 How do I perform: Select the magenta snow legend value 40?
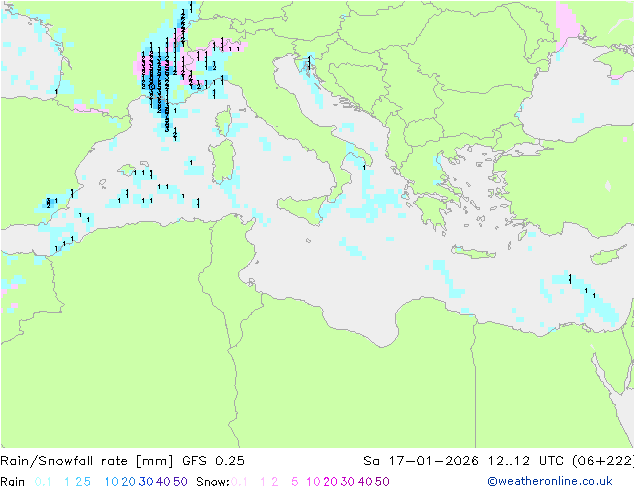pyautogui.click(x=365, y=482)
